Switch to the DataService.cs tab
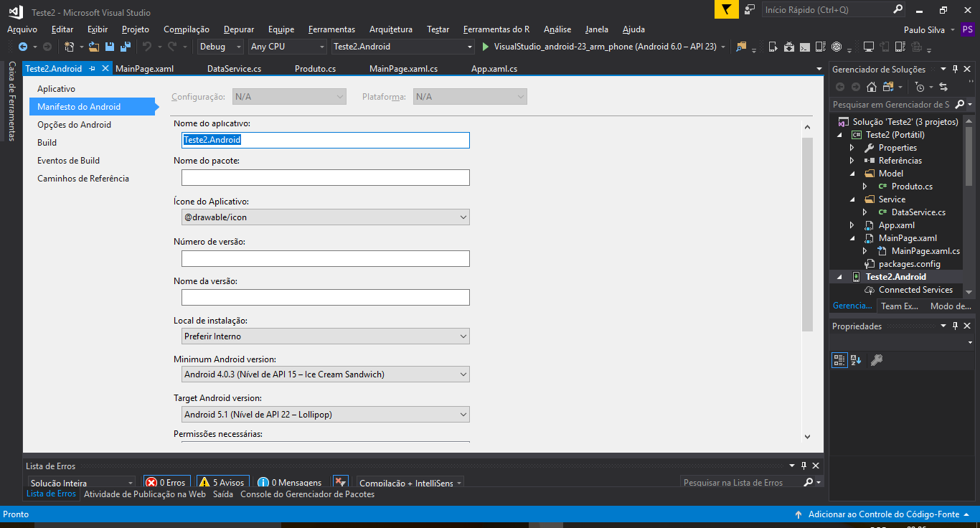 coord(234,69)
